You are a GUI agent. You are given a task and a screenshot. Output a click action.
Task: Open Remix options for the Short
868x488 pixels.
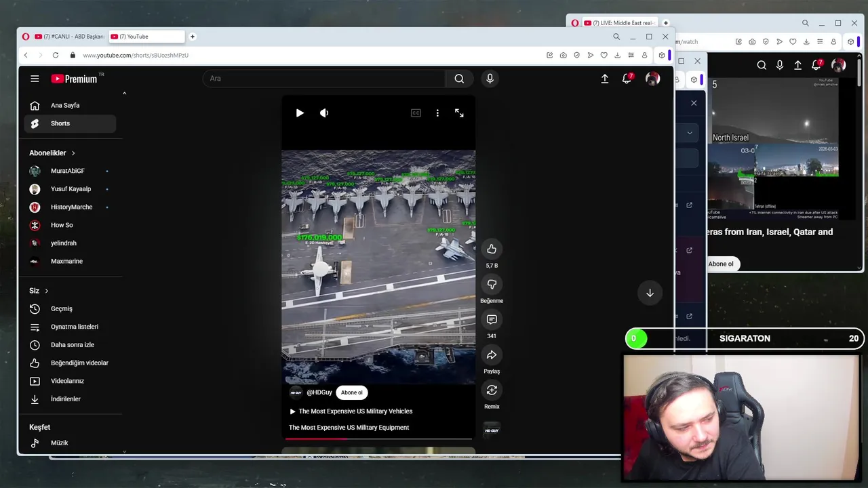tap(492, 390)
